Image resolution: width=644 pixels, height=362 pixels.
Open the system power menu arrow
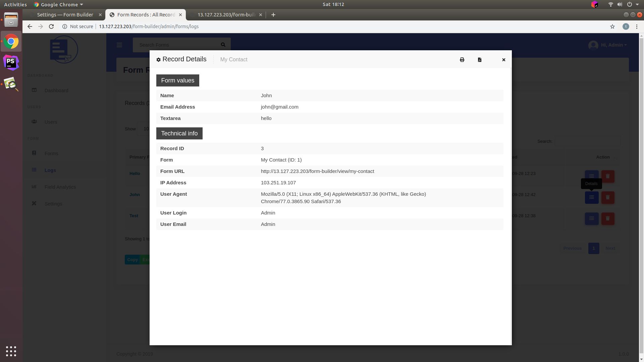pos(637,4)
